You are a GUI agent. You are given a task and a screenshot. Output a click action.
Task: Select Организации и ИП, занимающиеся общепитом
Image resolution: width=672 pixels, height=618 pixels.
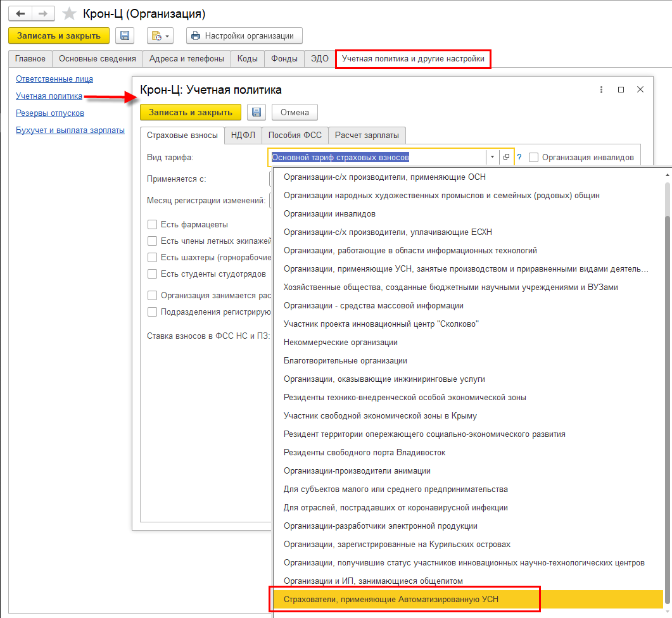469,581
